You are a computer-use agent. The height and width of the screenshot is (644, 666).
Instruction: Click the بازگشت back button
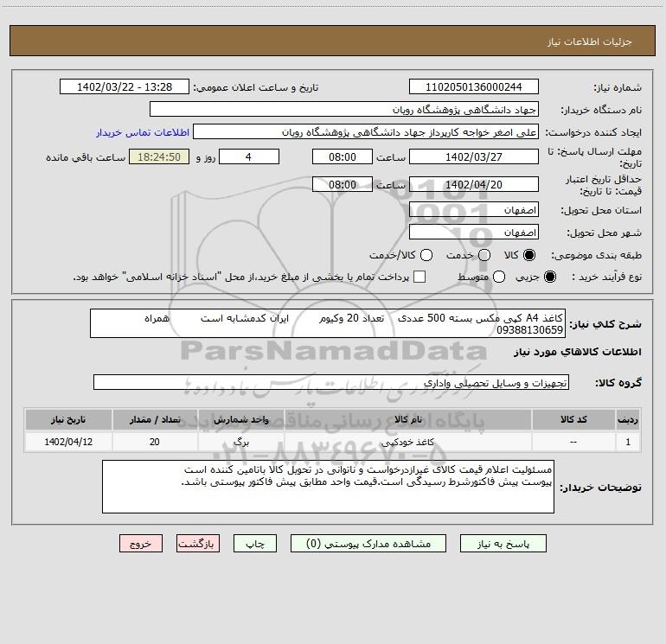[198, 544]
